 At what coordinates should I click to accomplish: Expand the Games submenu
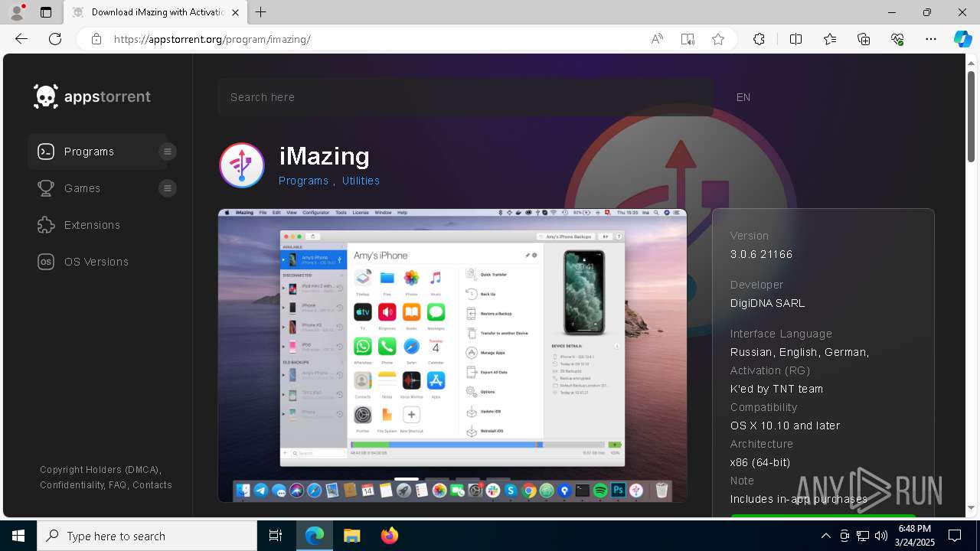(x=168, y=188)
